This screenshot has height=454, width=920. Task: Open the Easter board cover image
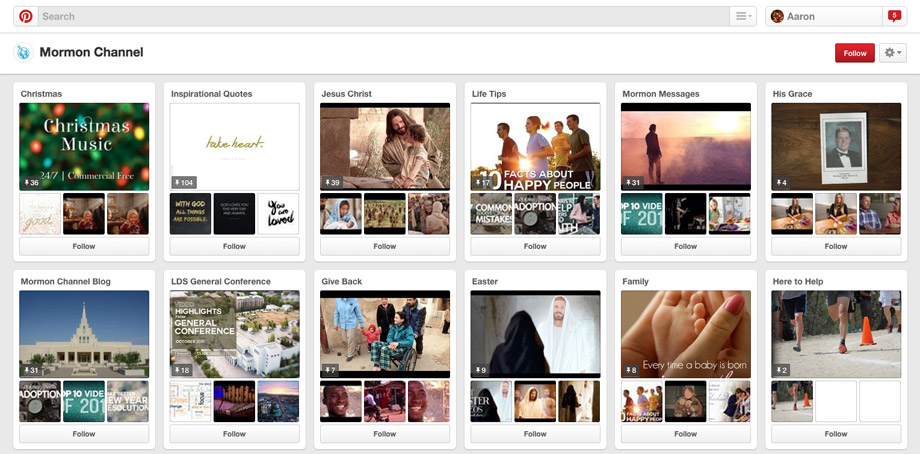[535, 334]
